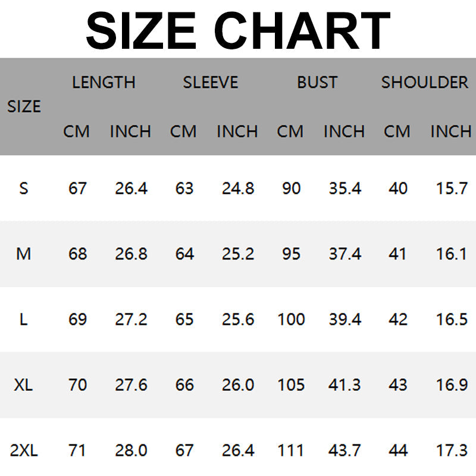Select XL shoulder value 16.9 inch
Screen dimensions: 476x476
[452, 385]
